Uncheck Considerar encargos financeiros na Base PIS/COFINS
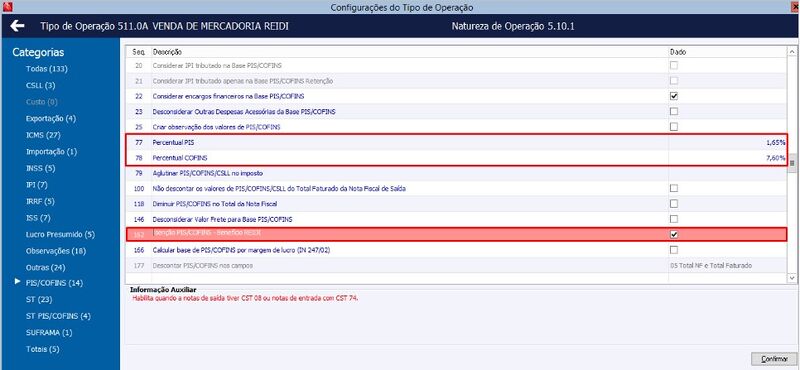 (x=674, y=96)
